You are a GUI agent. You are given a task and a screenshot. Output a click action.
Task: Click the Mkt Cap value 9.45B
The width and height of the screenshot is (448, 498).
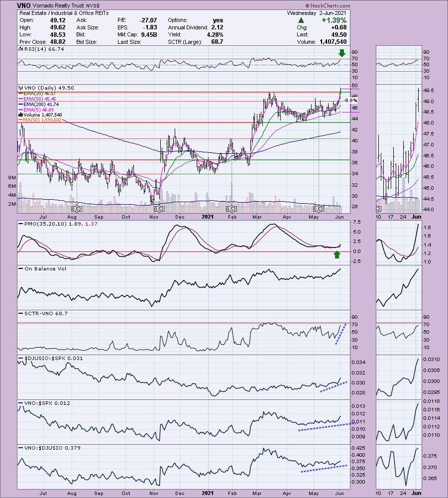pyautogui.click(x=149, y=35)
